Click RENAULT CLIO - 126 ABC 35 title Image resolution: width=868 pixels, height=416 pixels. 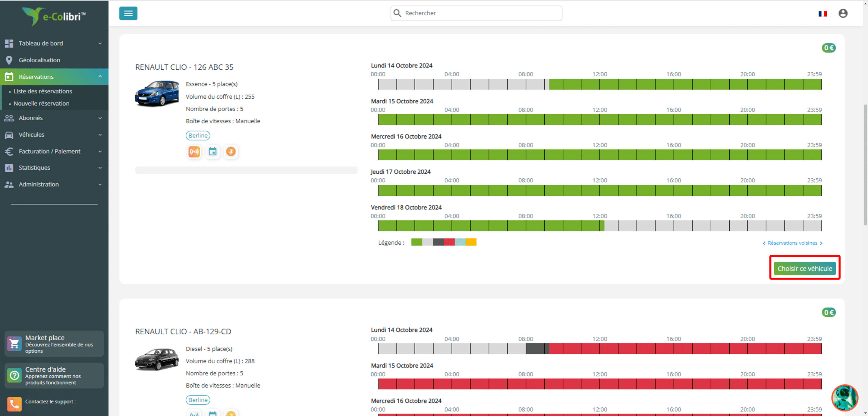pos(184,67)
